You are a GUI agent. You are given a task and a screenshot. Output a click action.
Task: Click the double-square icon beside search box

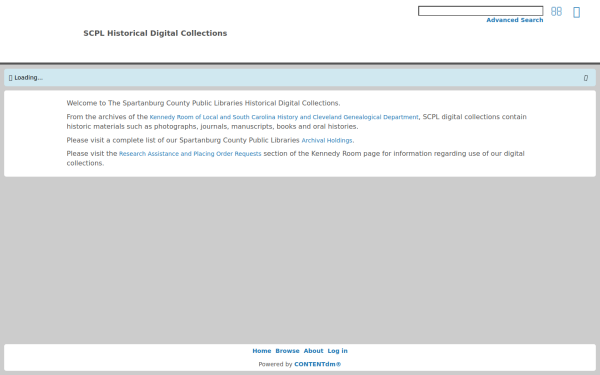click(x=556, y=11)
